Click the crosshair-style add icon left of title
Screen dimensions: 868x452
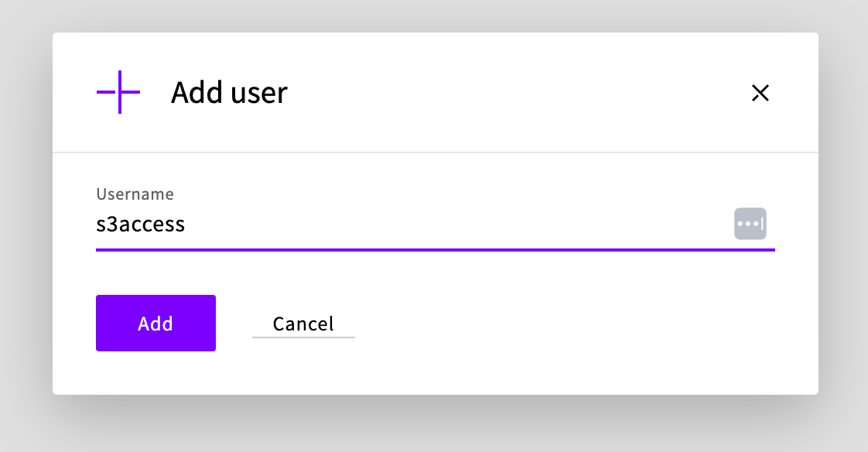point(119,92)
